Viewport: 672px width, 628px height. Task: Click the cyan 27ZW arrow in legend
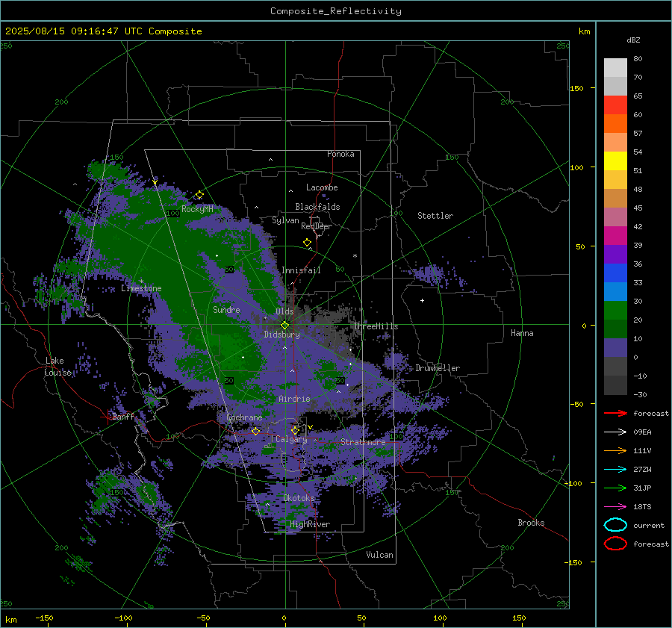point(615,470)
